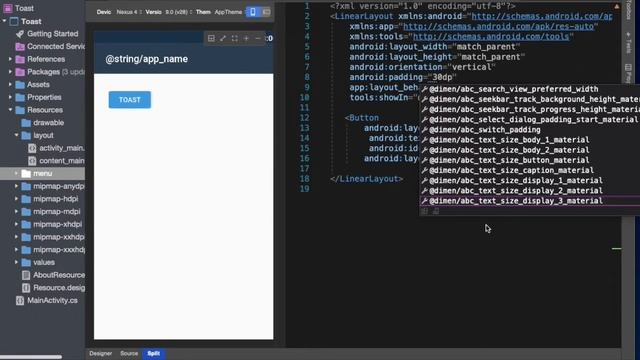Pick abc_text_size_display_3_material suggestion
The height and width of the screenshot is (360, 640).
(530, 201)
